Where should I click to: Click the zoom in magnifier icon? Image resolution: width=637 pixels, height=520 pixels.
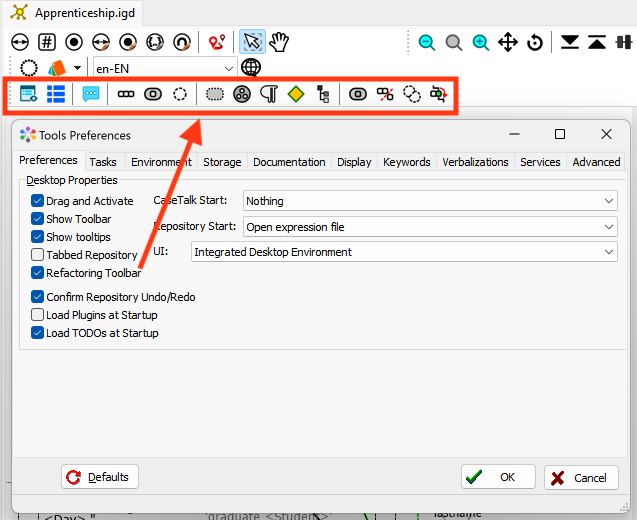pos(481,42)
